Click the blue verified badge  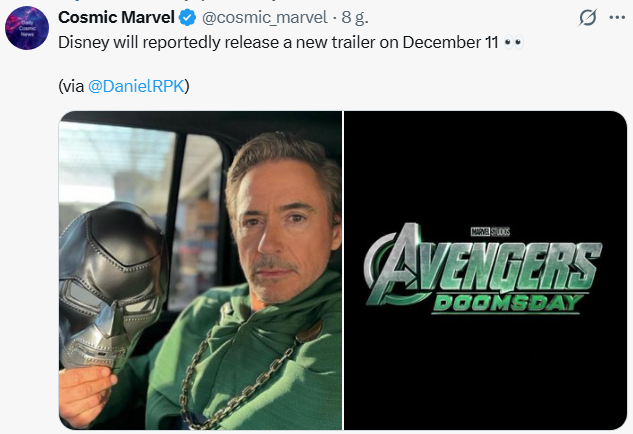tap(188, 18)
